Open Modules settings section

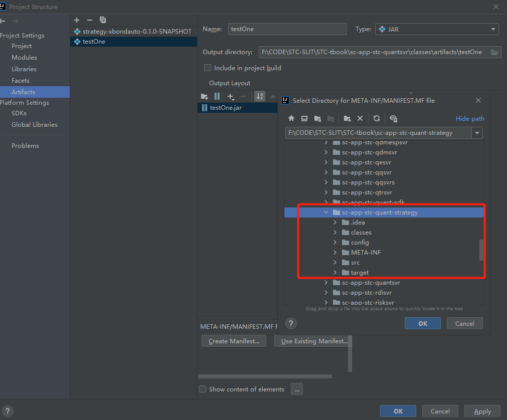click(x=24, y=58)
